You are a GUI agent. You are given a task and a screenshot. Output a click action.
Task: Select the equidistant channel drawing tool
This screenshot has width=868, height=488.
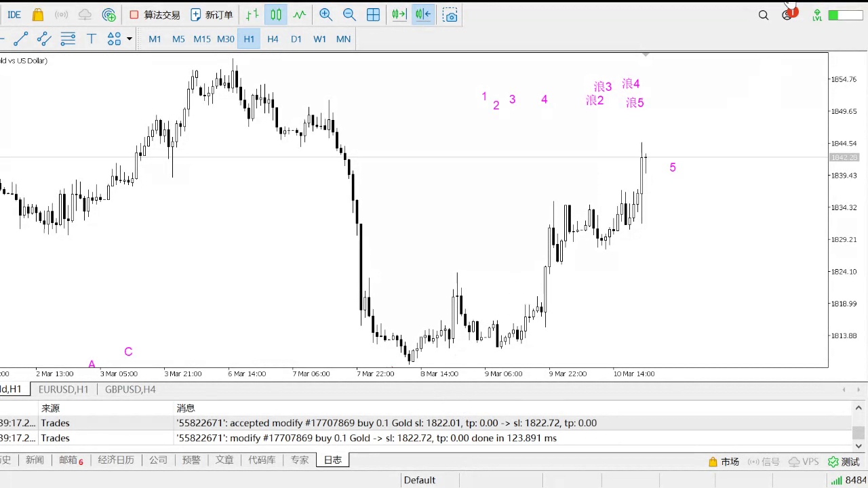[x=44, y=39]
